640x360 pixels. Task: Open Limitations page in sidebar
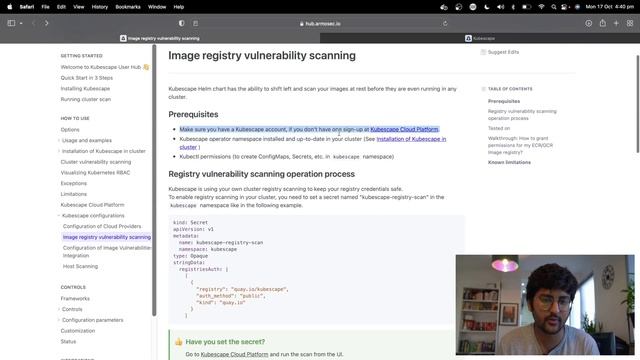tap(73, 194)
